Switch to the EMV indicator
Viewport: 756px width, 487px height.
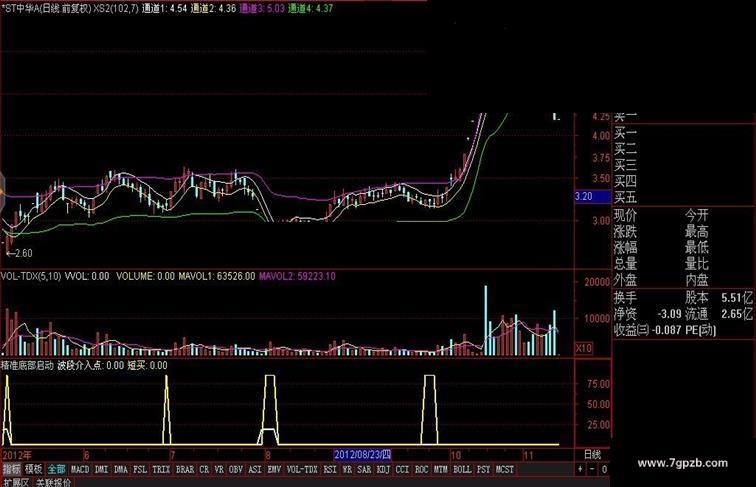click(274, 469)
